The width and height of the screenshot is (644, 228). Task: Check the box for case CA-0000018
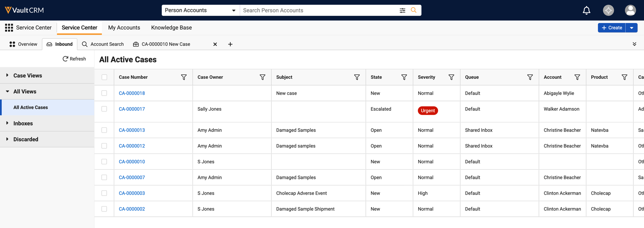coord(104,93)
